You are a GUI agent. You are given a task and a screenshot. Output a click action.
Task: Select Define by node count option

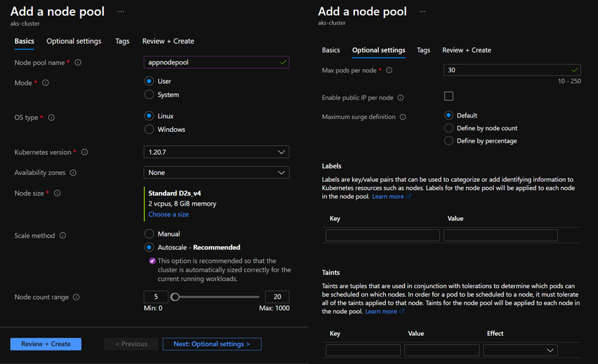449,128
